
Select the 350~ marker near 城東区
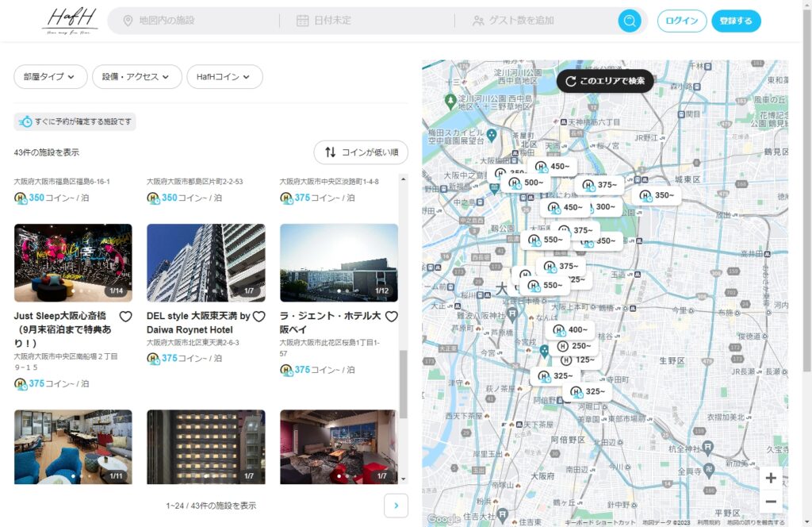[657, 195]
